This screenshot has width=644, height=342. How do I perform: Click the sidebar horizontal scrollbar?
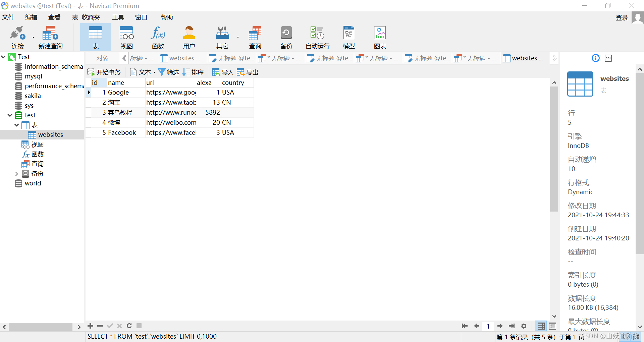41,327
